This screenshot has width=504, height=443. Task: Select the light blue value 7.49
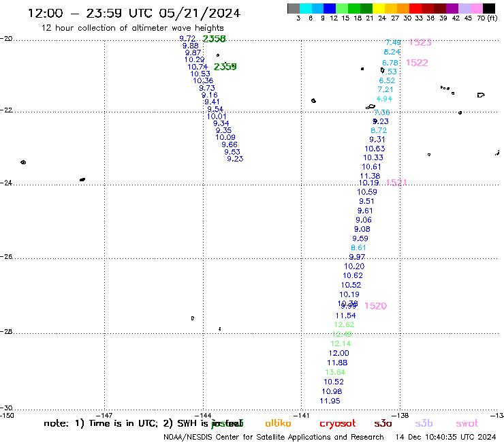point(393,42)
